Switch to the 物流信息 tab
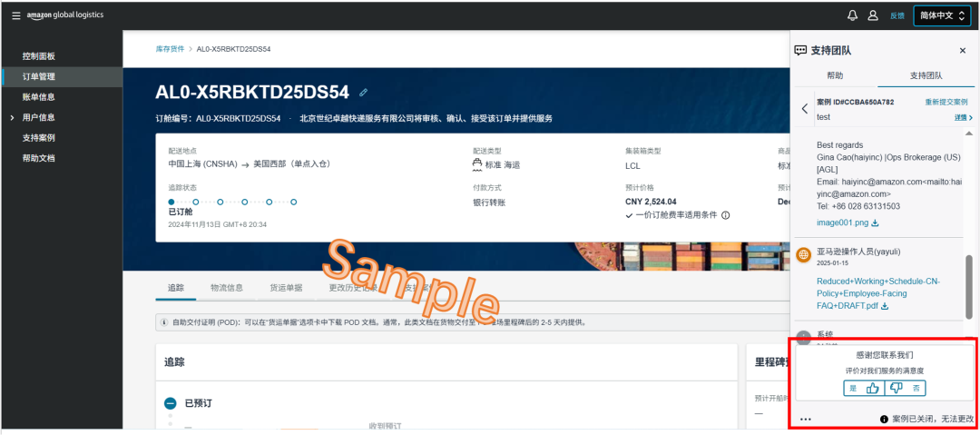Screen dimensions: 980x435 tap(227, 288)
